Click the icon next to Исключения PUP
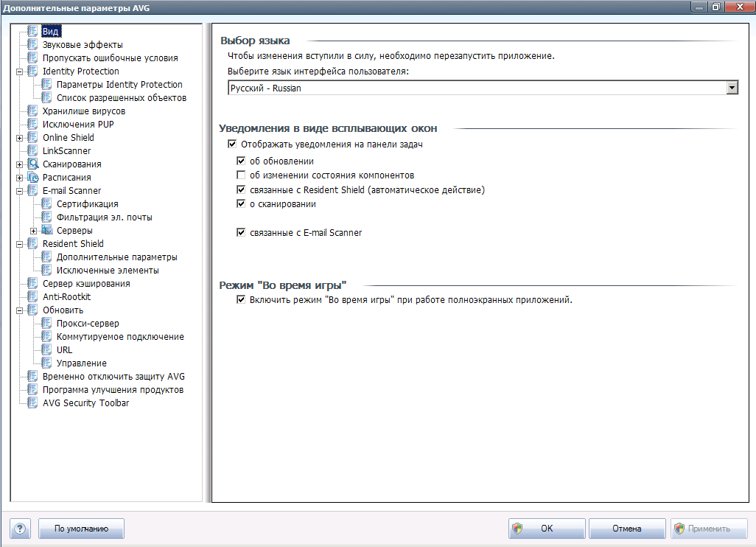The image size is (756, 547). point(32,124)
